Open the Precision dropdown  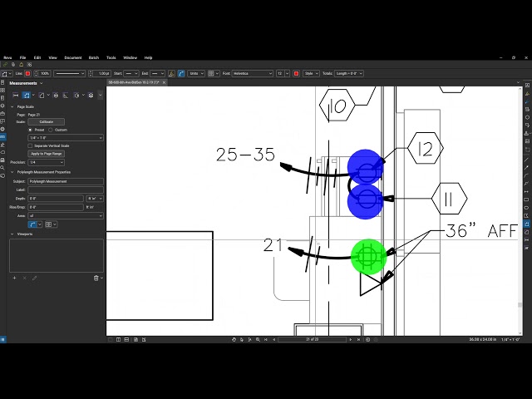[x=47, y=163]
